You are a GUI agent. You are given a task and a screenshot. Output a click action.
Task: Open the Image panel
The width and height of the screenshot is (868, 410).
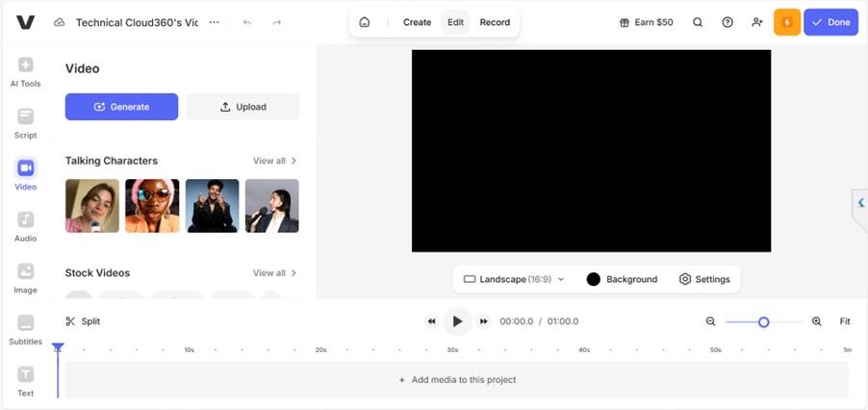click(25, 278)
